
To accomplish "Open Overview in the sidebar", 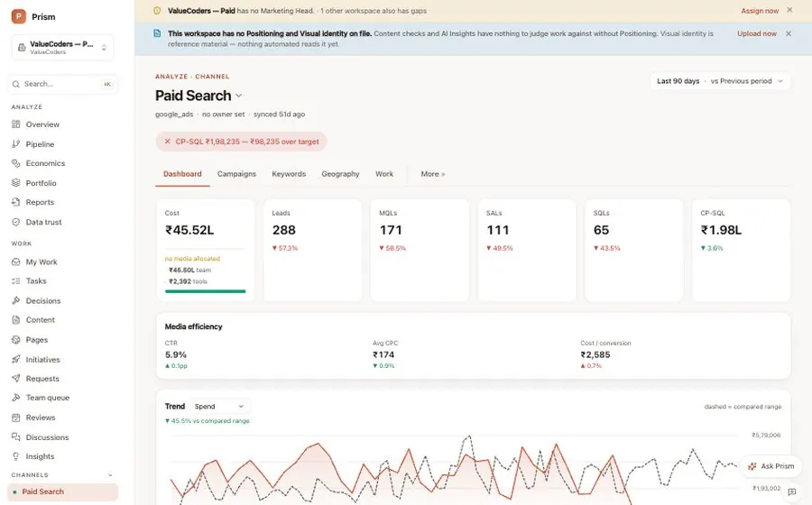I will point(42,124).
